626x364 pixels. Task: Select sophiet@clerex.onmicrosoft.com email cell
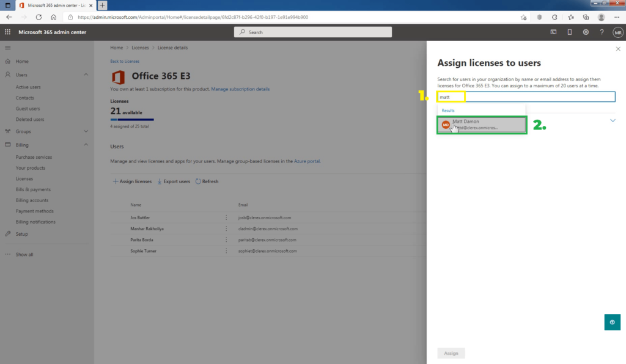[x=268, y=251]
